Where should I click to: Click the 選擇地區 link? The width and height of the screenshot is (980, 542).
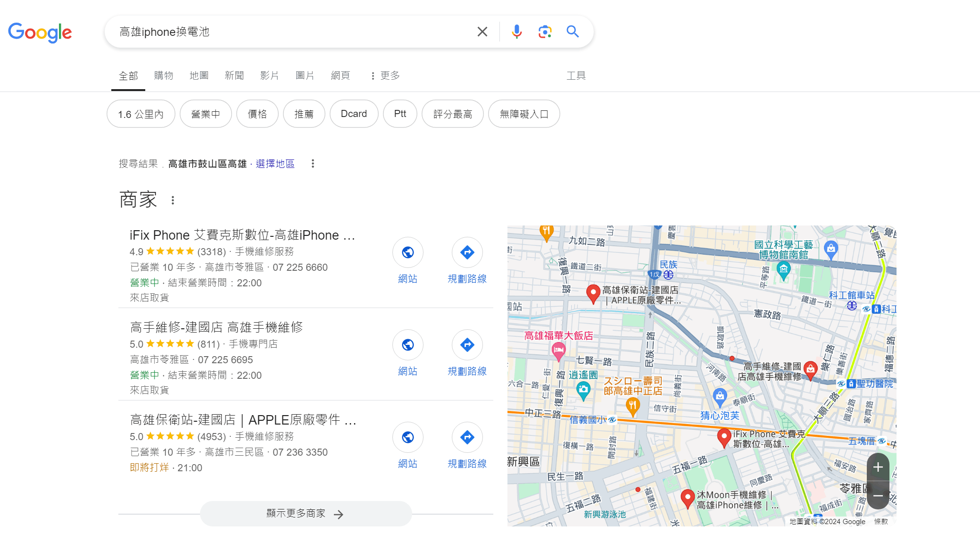(275, 164)
